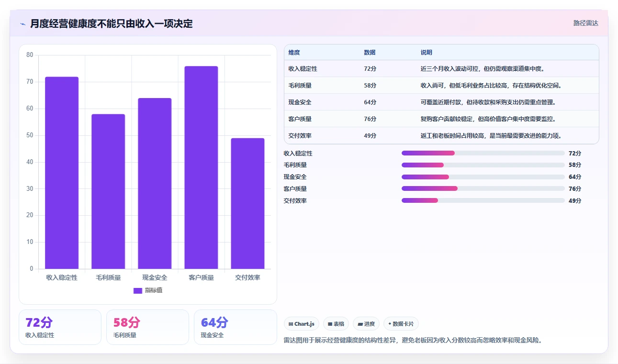Click the 说明 column header

(427, 53)
